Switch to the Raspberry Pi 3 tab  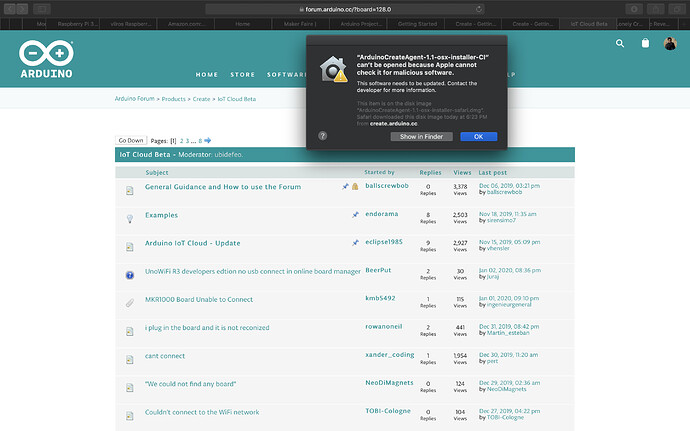click(78, 24)
